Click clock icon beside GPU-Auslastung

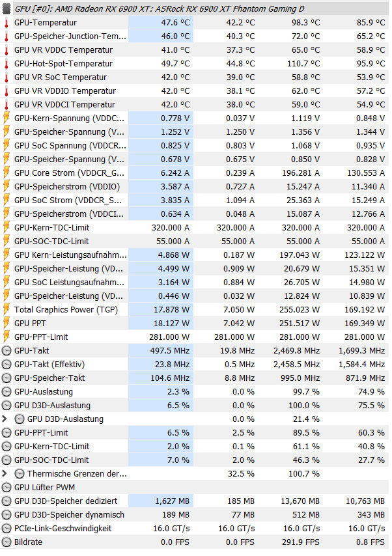(x=7, y=392)
